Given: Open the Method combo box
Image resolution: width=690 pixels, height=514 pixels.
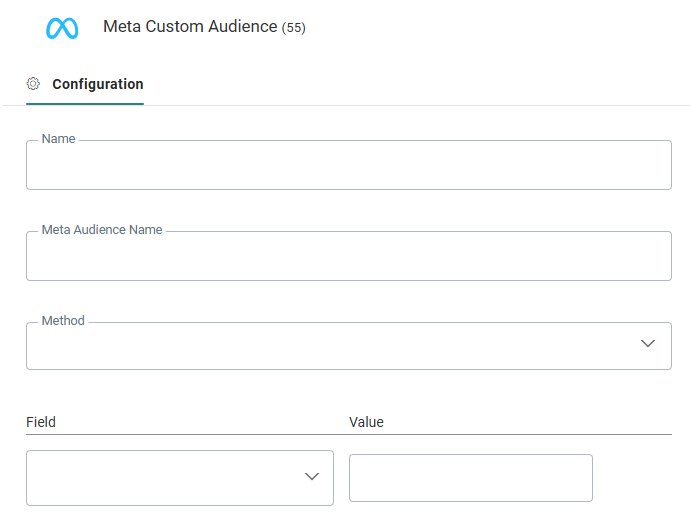Looking at the screenshot, I should (330, 346).
